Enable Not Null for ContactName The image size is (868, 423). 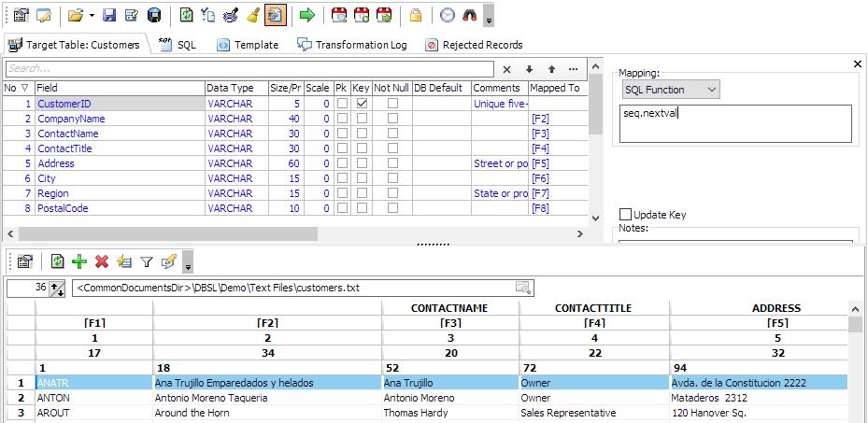(x=392, y=134)
